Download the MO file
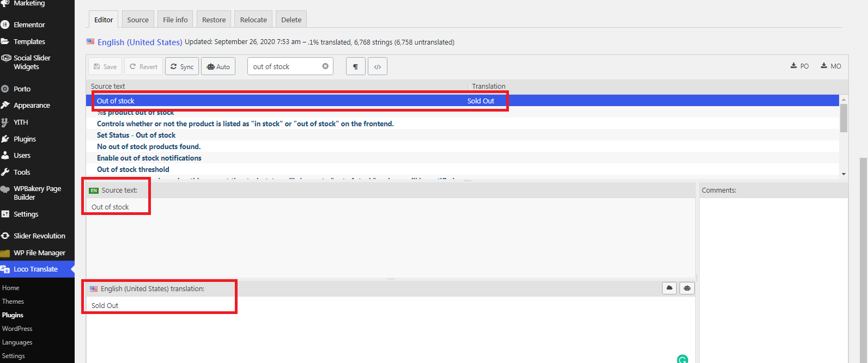868x363 pixels. (831, 66)
